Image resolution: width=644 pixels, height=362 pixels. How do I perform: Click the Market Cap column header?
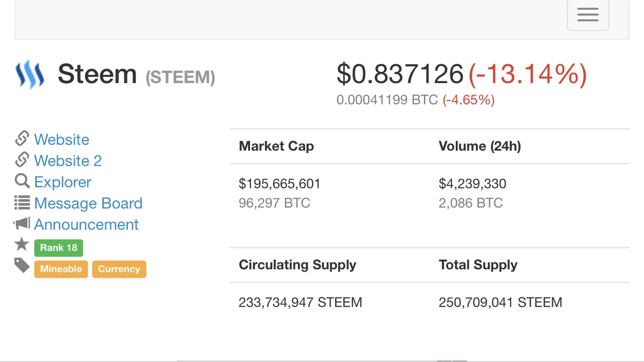tap(276, 146)
